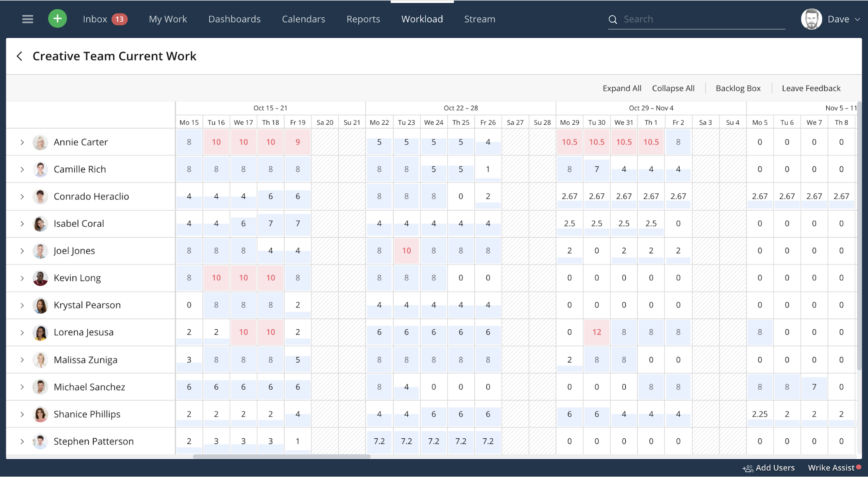Toggle Stephen Patterson row expander

22,441
